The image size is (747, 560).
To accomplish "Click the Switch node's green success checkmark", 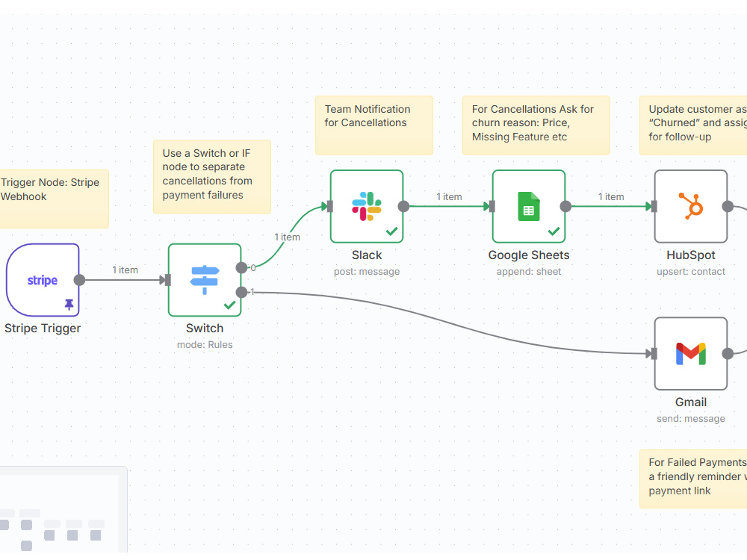I will pyautogui.click(x=229, y=305).
